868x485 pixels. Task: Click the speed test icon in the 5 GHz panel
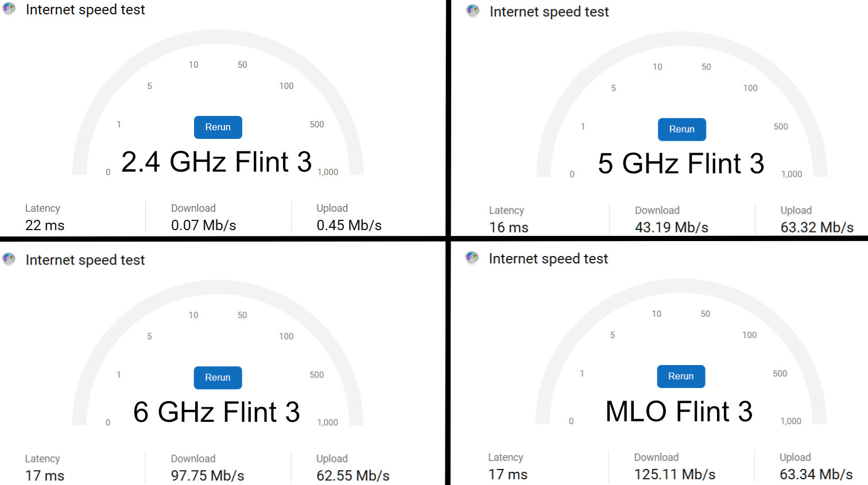click(472, 11)
